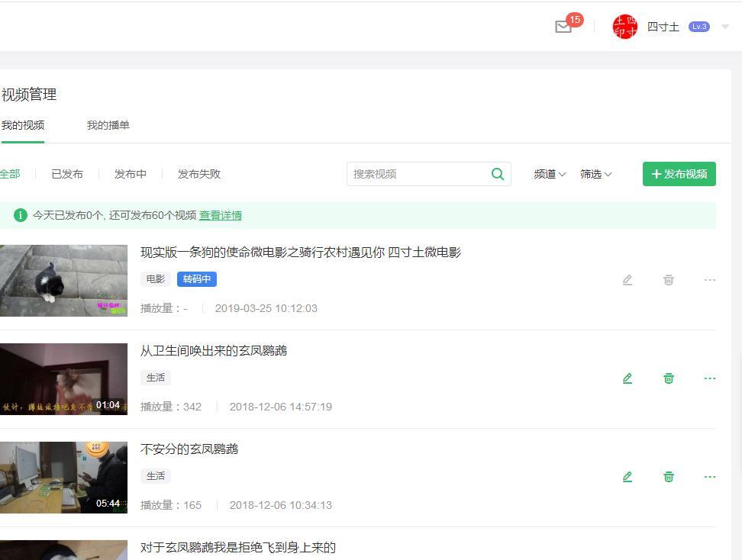Delete the 不安分的玄凤鹦鹉 video

pos(669,477)
